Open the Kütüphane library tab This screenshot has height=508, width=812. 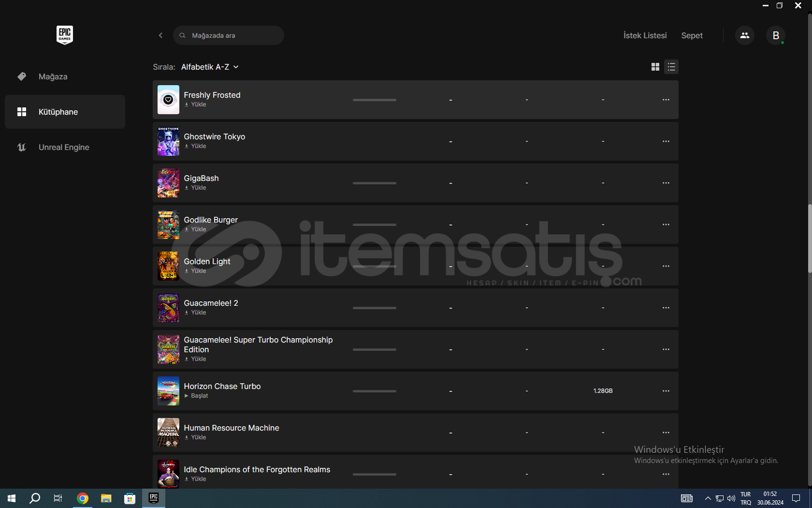click(65, 112)
